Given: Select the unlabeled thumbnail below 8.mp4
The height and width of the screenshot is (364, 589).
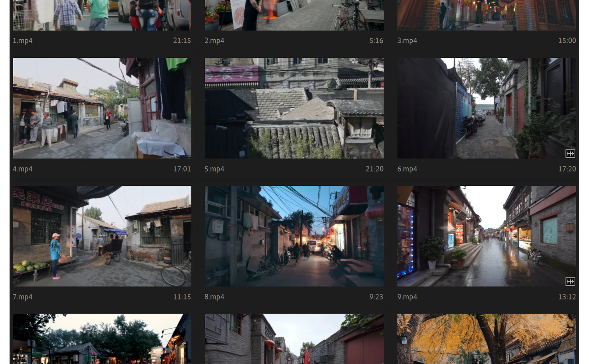Looking at the screenshot, I should click(294, 339).
